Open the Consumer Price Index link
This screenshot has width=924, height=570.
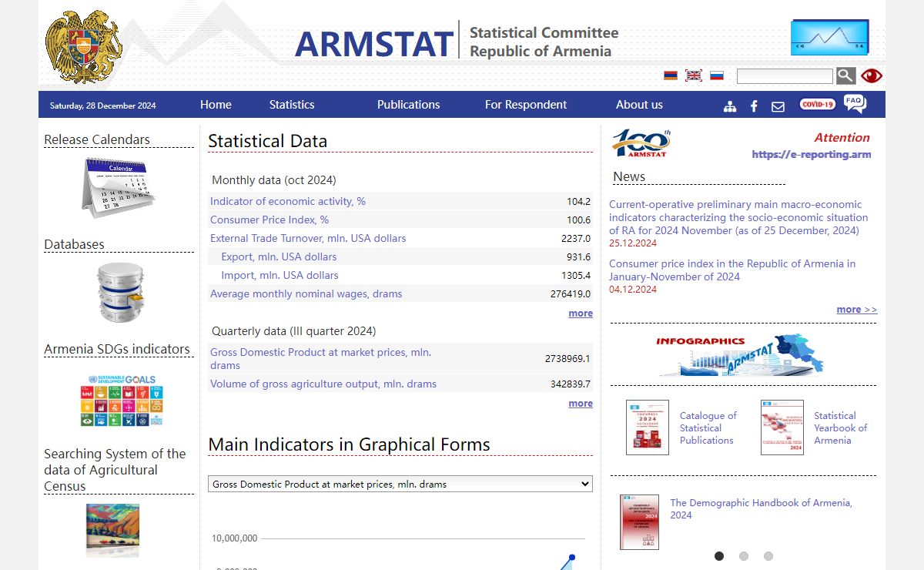[x=269, y=220]
